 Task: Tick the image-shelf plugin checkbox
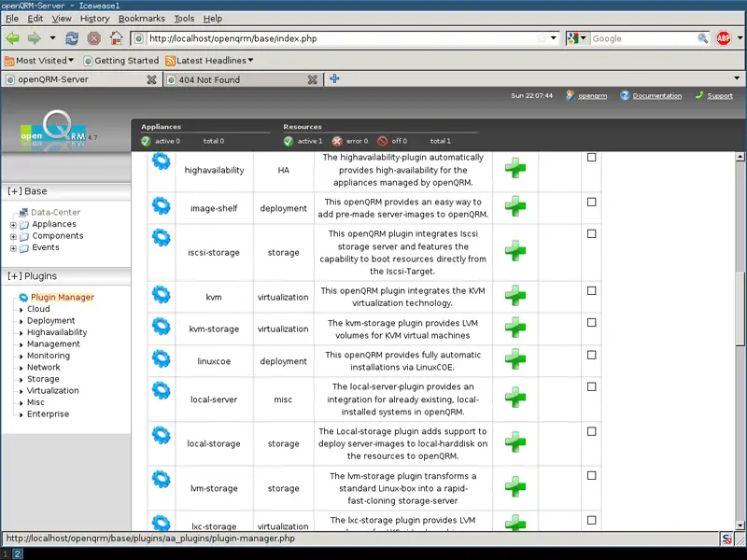point(592,202)
